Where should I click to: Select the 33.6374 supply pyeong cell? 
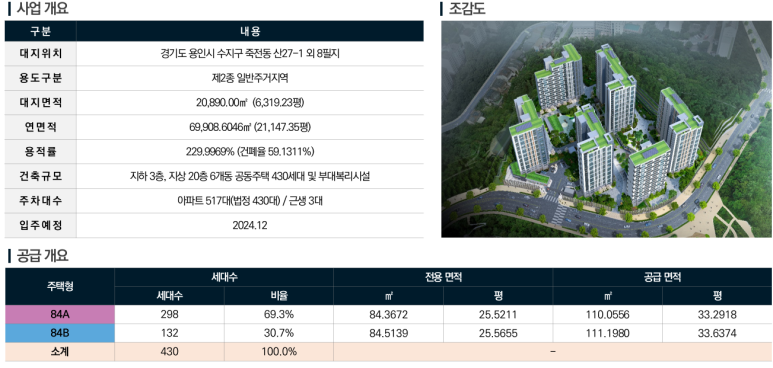717,333
